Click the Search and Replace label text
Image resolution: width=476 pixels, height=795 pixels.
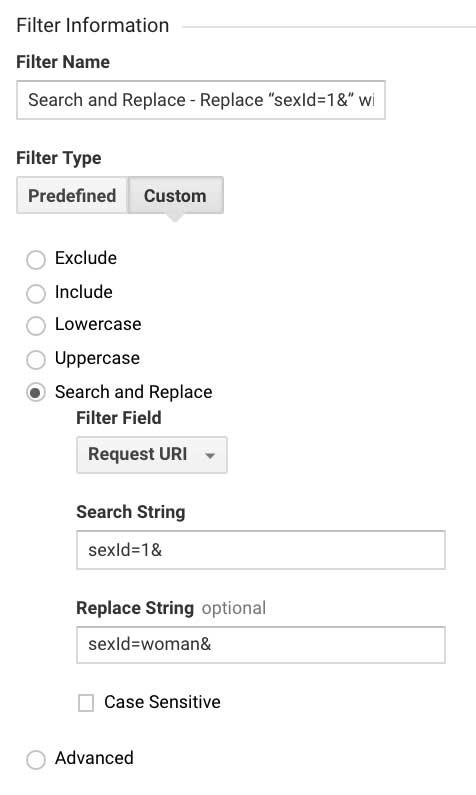[x=134, y=392]
